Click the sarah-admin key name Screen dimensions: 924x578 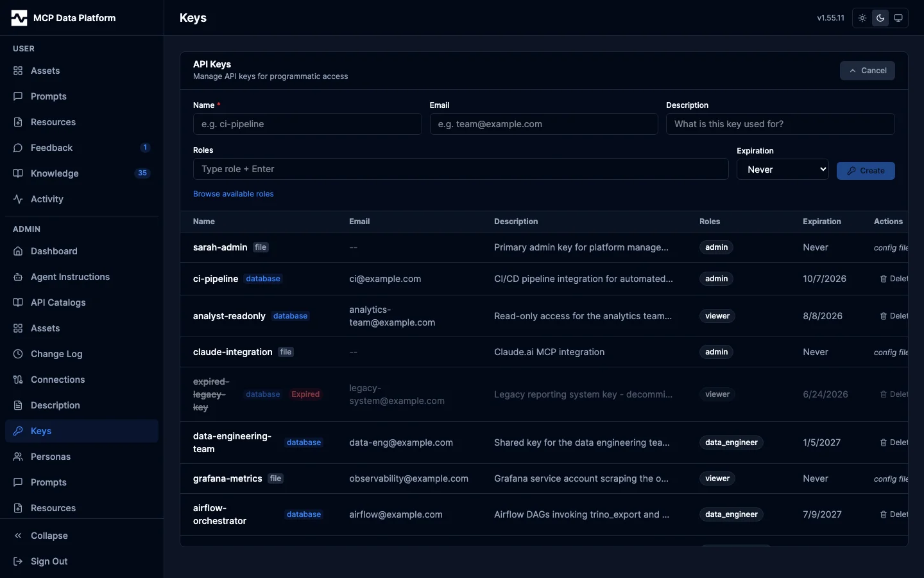(220, 247)
